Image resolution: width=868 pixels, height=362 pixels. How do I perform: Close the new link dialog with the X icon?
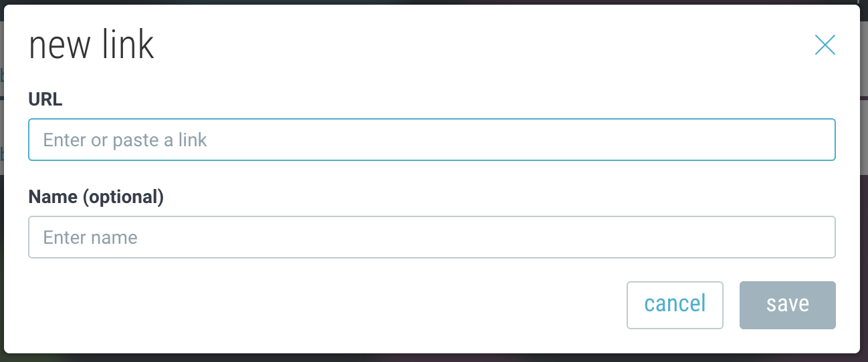(x=825, y=45)
